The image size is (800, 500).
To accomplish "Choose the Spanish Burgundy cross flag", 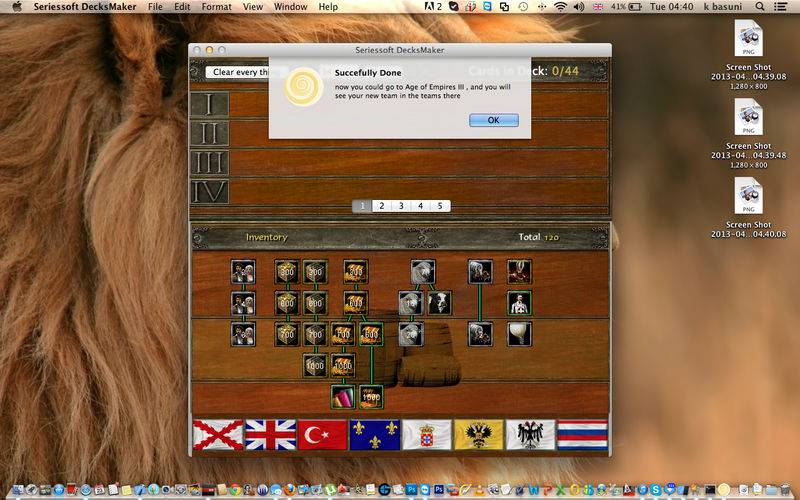I will [x=218, y=435].
